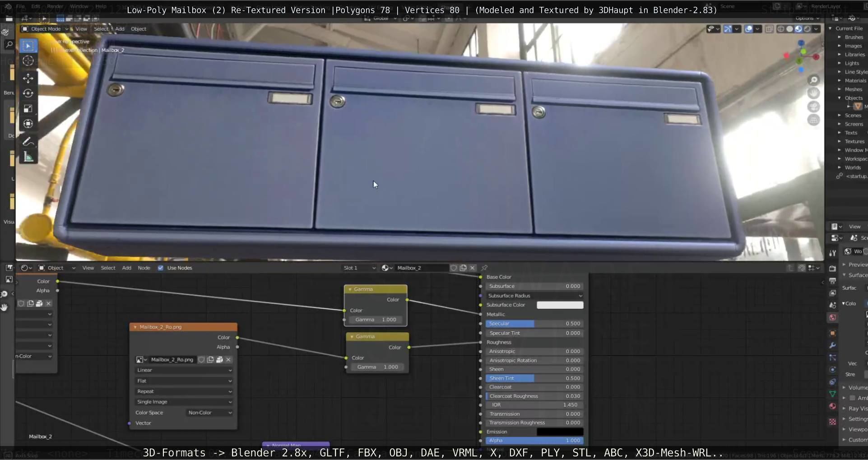Open the Object Data green triangle icon
The height and width of the screenshot is (460, 868).
833,394
